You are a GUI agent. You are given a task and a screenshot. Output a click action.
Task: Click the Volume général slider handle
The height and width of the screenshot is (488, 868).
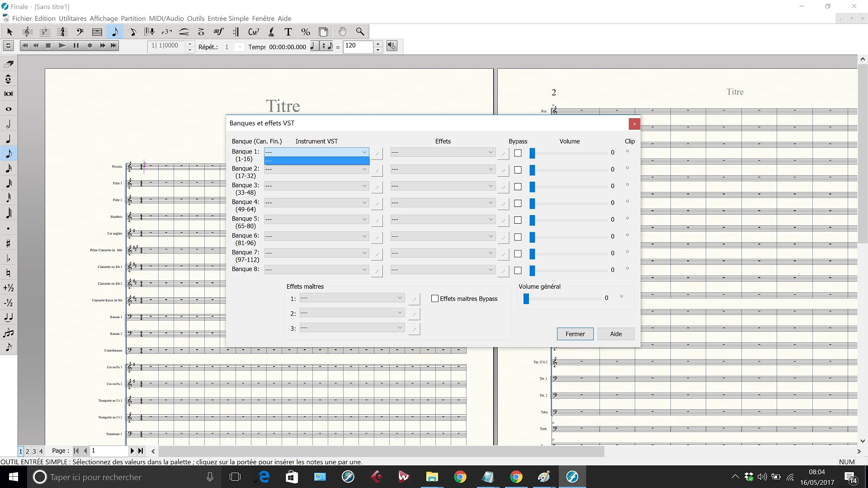tap(526, 299)
